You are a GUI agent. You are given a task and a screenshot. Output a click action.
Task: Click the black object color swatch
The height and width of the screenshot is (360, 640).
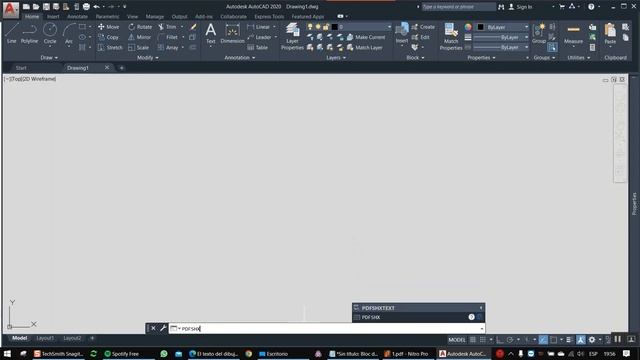[x=480, y=27]
